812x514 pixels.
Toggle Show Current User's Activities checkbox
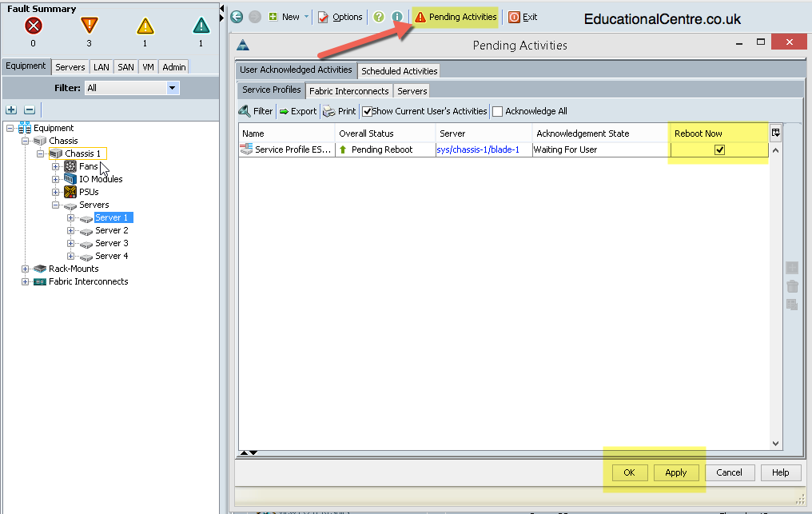coord(367,111)
